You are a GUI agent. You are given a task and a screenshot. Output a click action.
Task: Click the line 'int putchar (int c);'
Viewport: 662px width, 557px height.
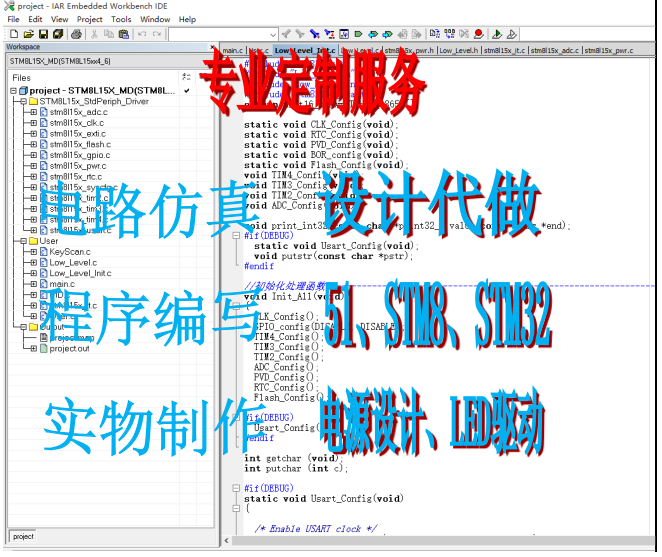(296, 469)
